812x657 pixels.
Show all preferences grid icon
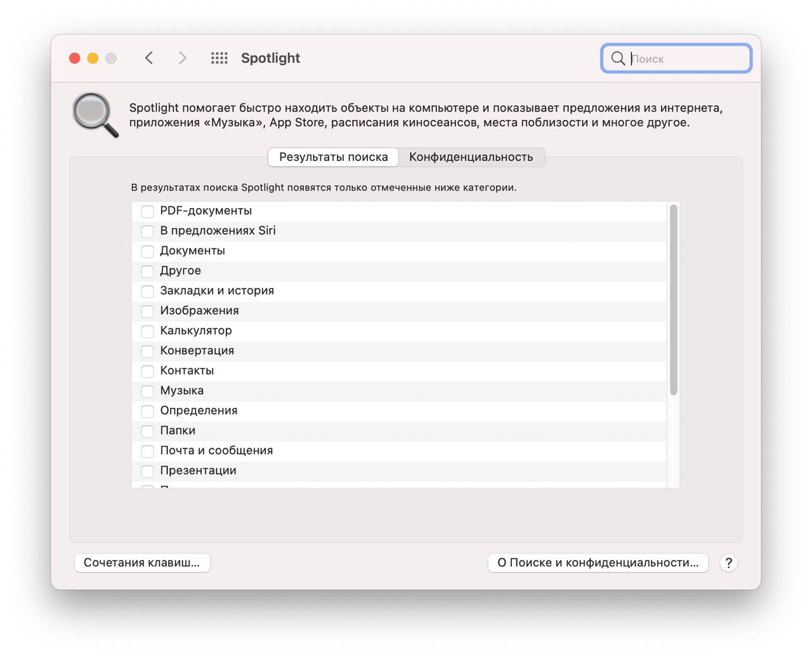(x=219, y=58)
